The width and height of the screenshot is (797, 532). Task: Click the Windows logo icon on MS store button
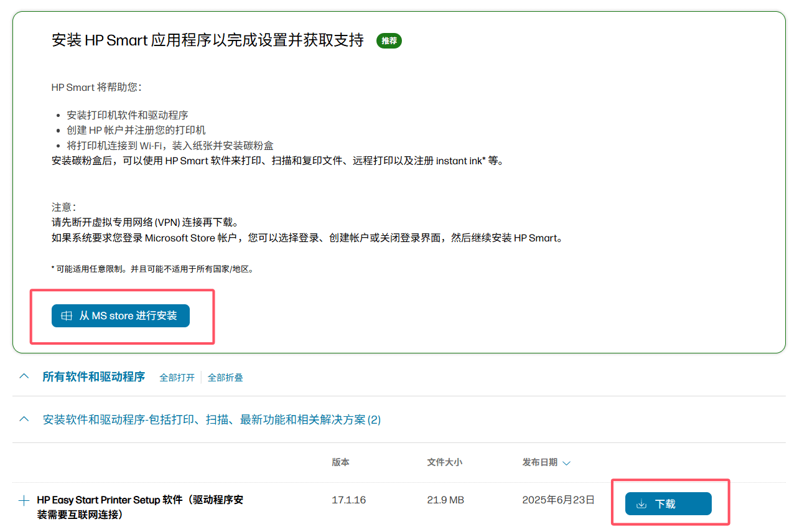point(67,316)
